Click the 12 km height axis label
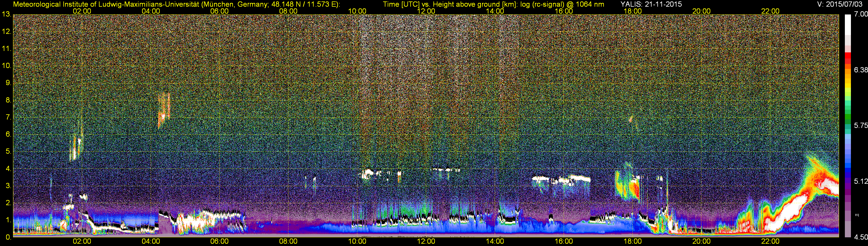Image resolution: width=868 pixels, height=246 pixels. 7,32
